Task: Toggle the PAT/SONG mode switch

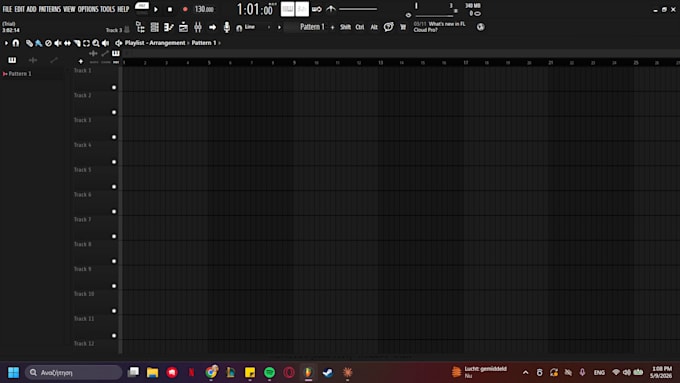Action: click(x=142, y=9)
